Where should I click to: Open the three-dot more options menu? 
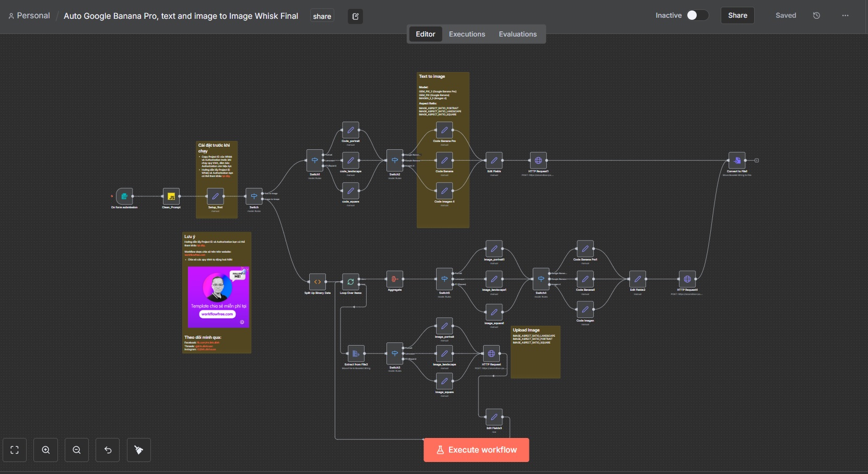point(845,16)
